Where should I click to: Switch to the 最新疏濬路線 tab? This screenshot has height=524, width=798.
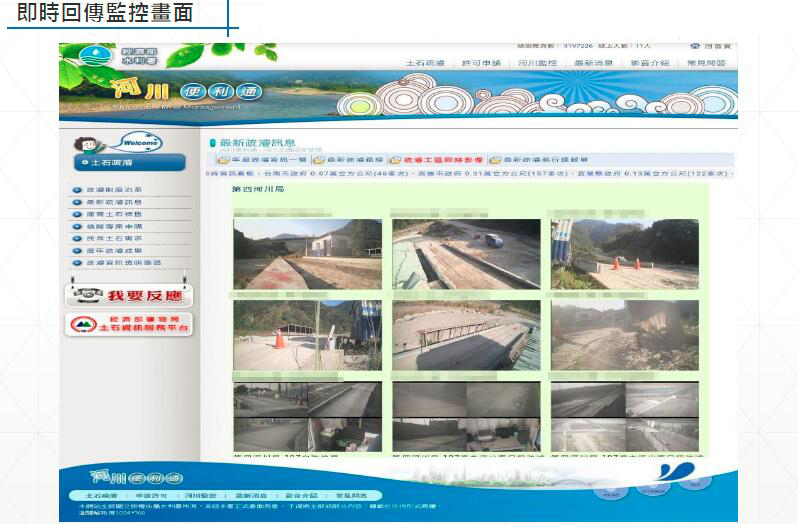tap(353, 160)
